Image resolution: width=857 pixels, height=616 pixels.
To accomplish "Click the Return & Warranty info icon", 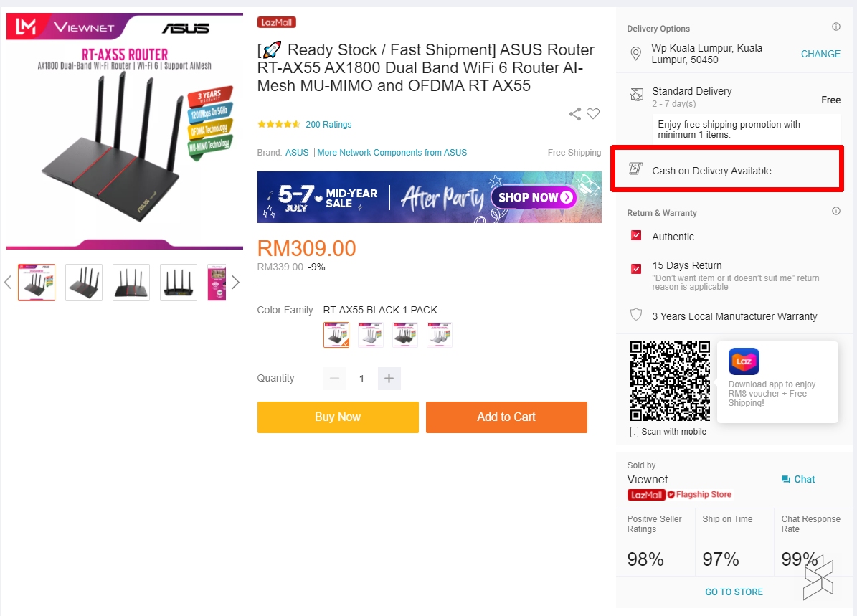I will [x=835, y=211].
